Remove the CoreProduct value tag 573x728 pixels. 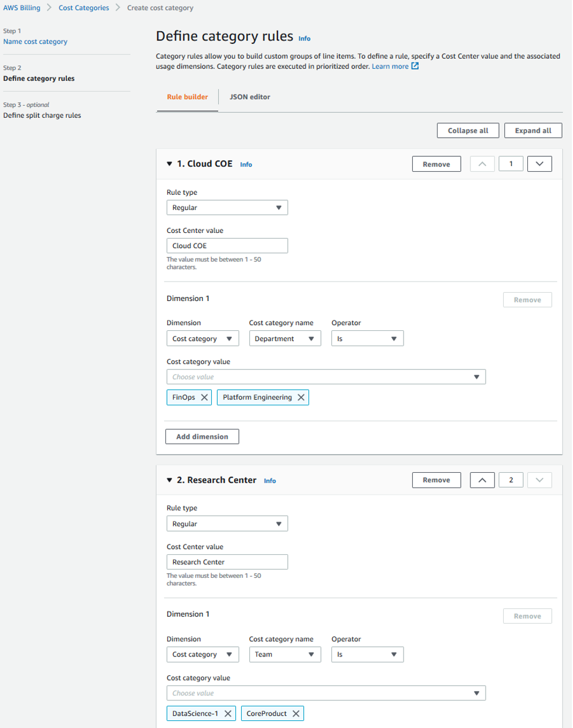coord(296,714)
